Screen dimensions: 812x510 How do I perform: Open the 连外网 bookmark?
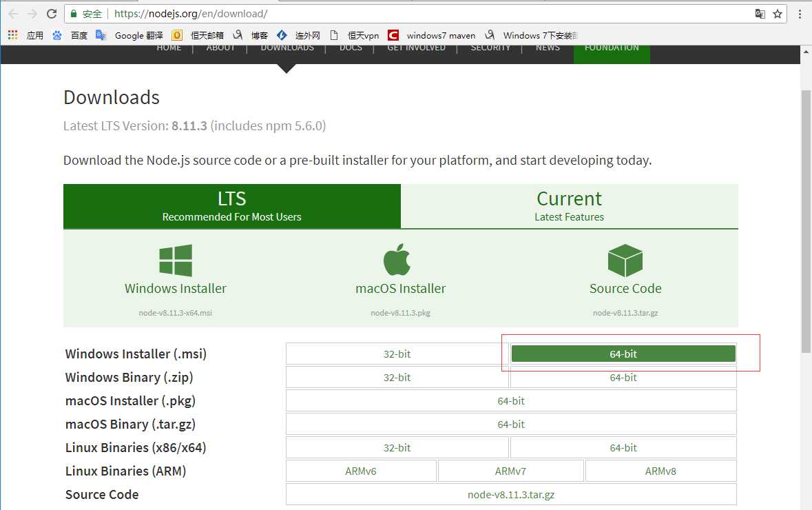[299, 35]
